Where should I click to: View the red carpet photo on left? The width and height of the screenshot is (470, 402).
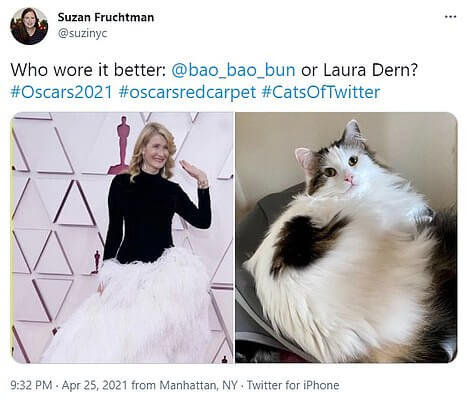click(x=122, y=238)
